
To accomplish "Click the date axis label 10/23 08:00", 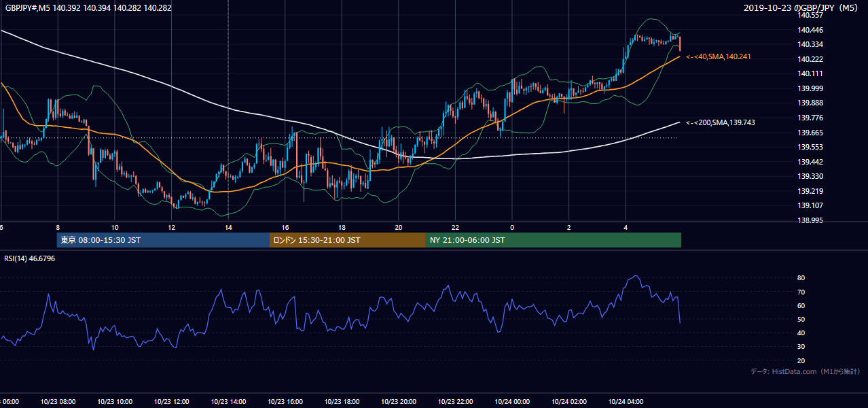I will [x=58, y=401].
